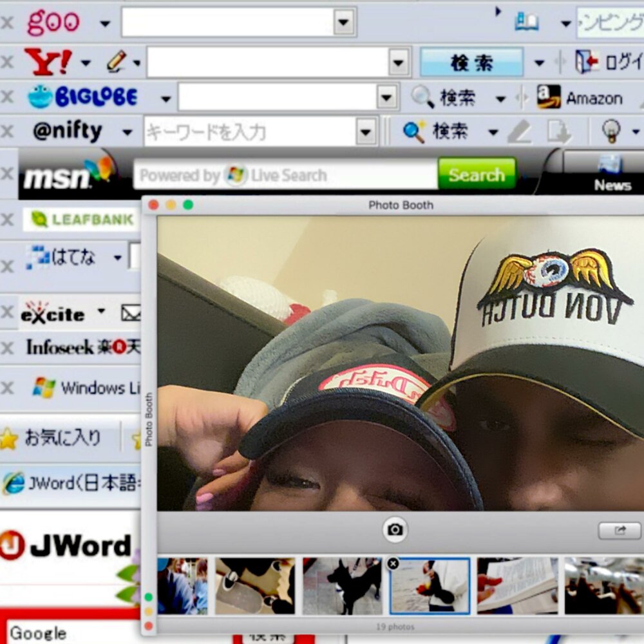644x644 pixels.
Task: Select the black dog photo thumbnail
Action: tap(342, 585)
